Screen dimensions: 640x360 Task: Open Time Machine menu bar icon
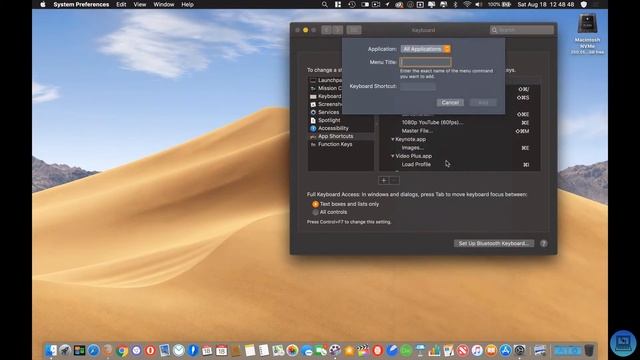pyautogui.click(x=352, y=4)
